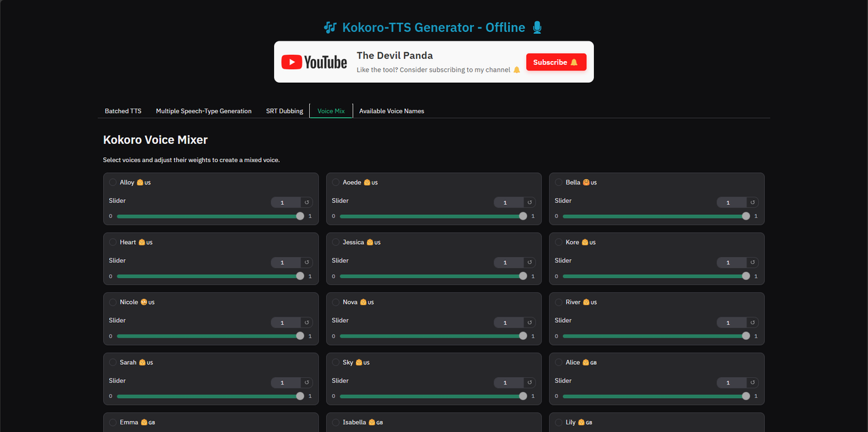
Task: Click the Sarah slider number field
Action: coord(285,382)
